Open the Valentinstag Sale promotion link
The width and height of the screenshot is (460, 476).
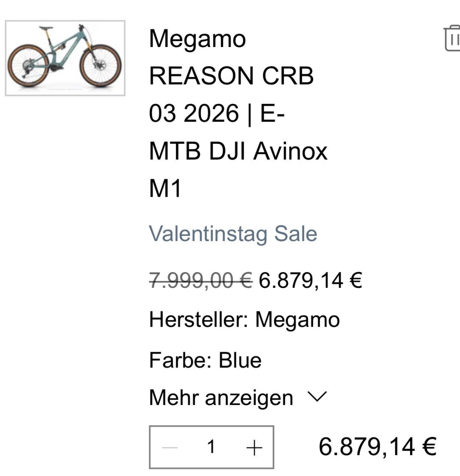point(233,234)
